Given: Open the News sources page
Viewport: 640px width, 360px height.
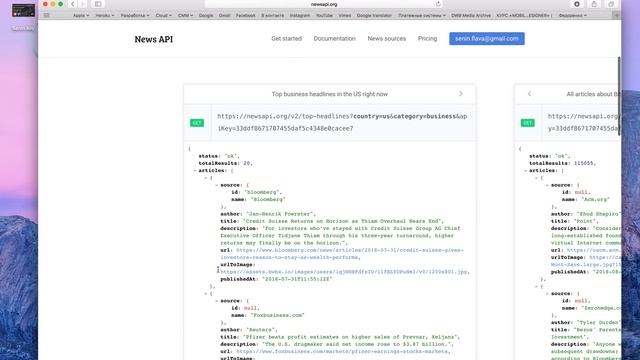Looking at the screenshot, I should click(387, 39).
